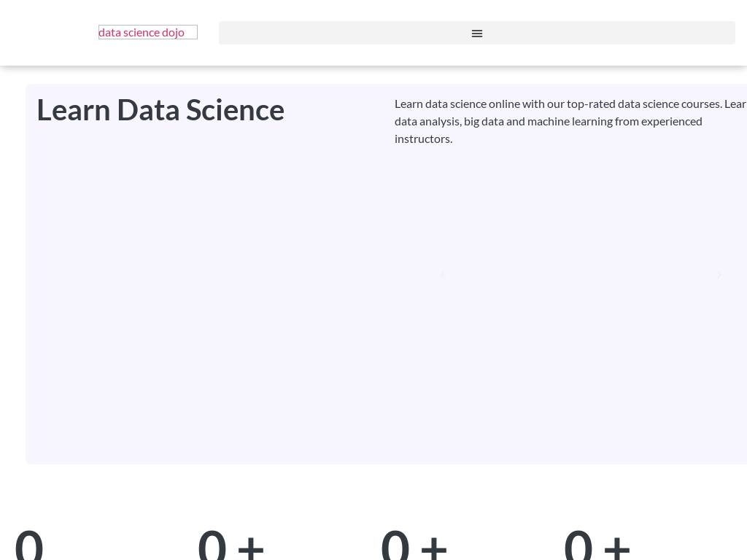Viewport: 747px width, 560px height.
Task: Select the fourth counter number 0
Action: point(578,544)
